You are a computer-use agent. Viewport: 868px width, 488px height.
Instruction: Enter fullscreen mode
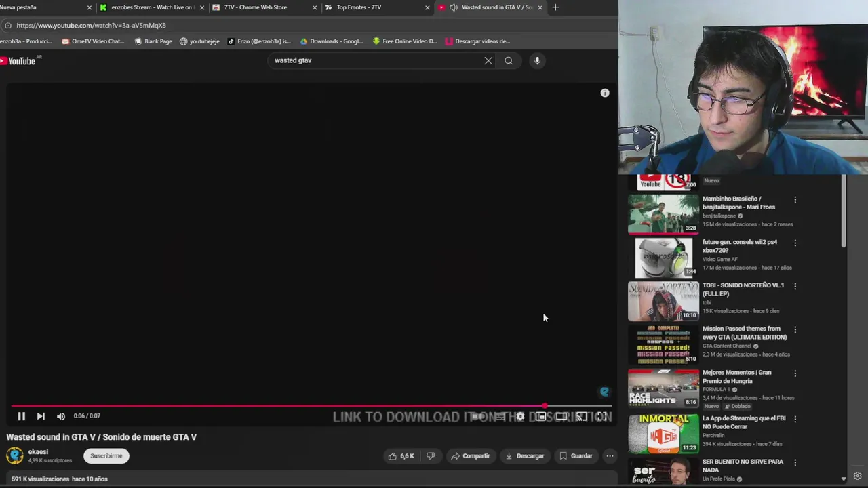click(601, 416)
